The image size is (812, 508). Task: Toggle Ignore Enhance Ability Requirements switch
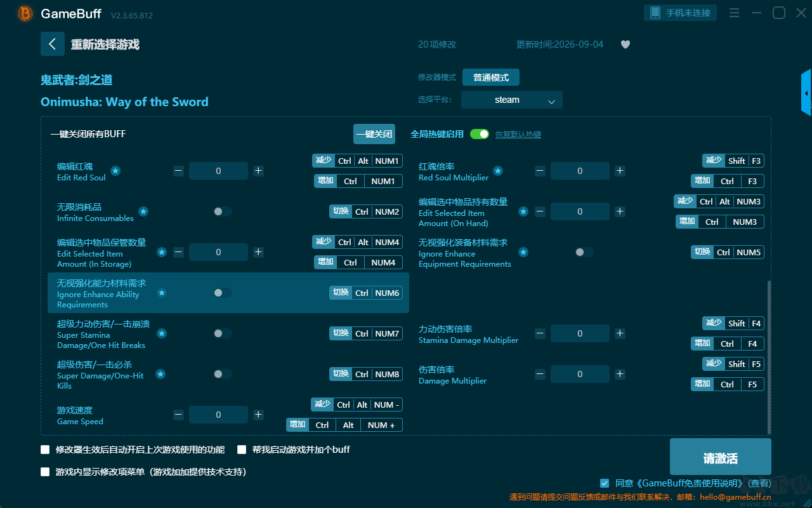point(223,293)
